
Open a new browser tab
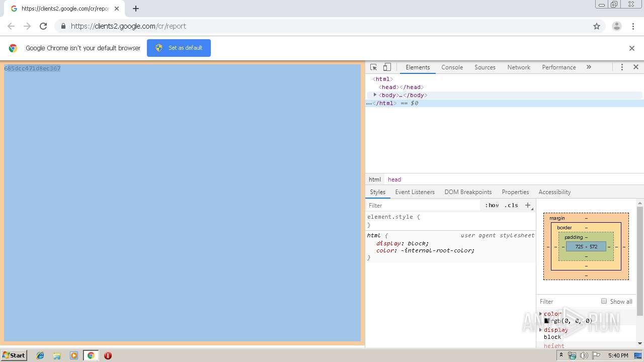136,9
